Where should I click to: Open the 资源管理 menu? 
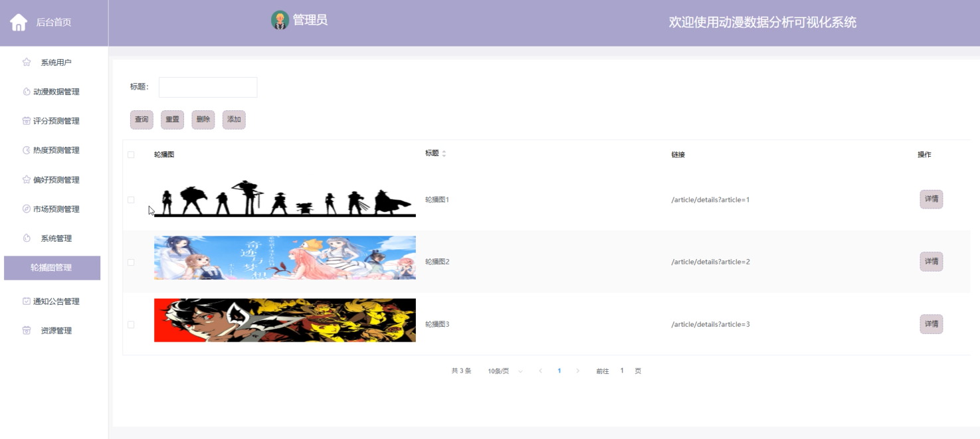[x=56, y=330]
